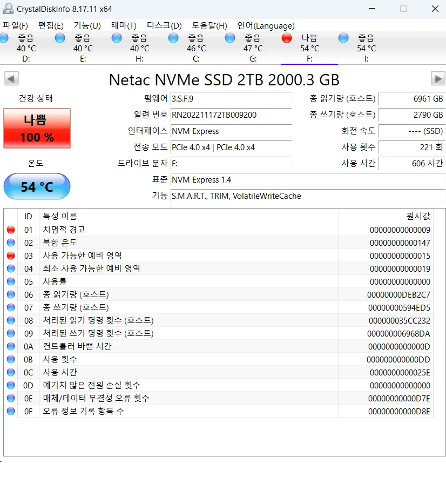
Task: Open the 기능(U) menu
Action: point(87,25)
